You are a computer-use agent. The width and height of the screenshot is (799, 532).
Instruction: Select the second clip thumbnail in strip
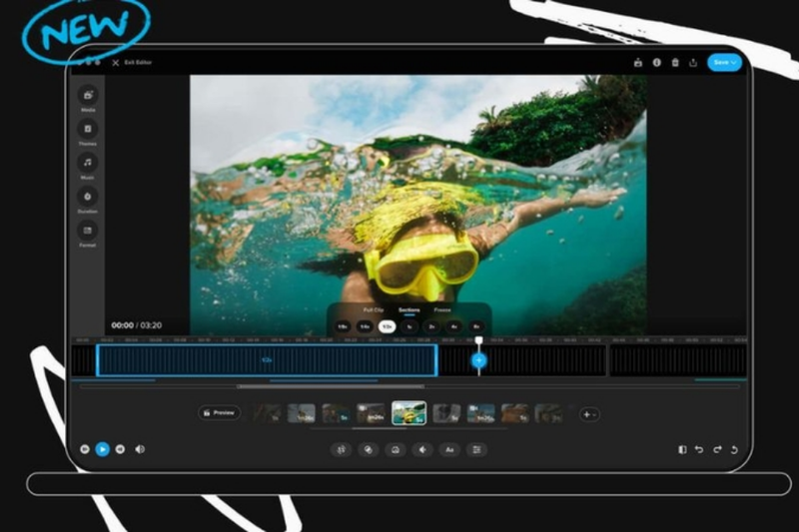point(302,413)
